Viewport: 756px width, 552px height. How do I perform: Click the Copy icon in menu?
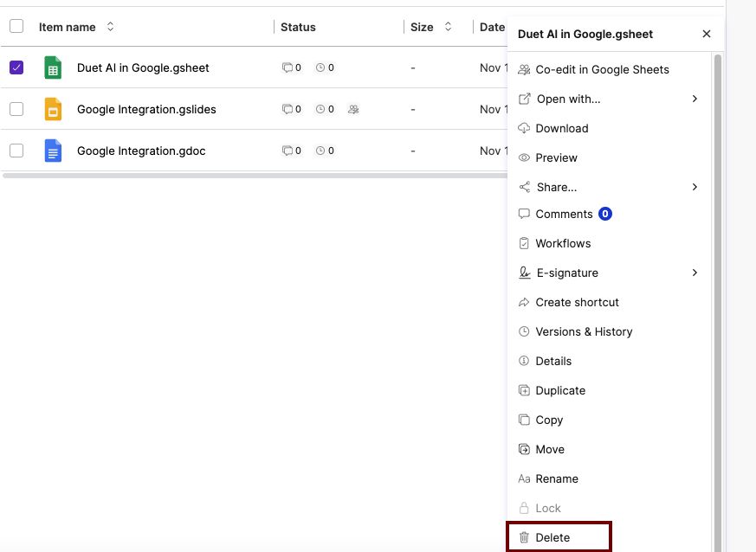click(x=524, y=420)
